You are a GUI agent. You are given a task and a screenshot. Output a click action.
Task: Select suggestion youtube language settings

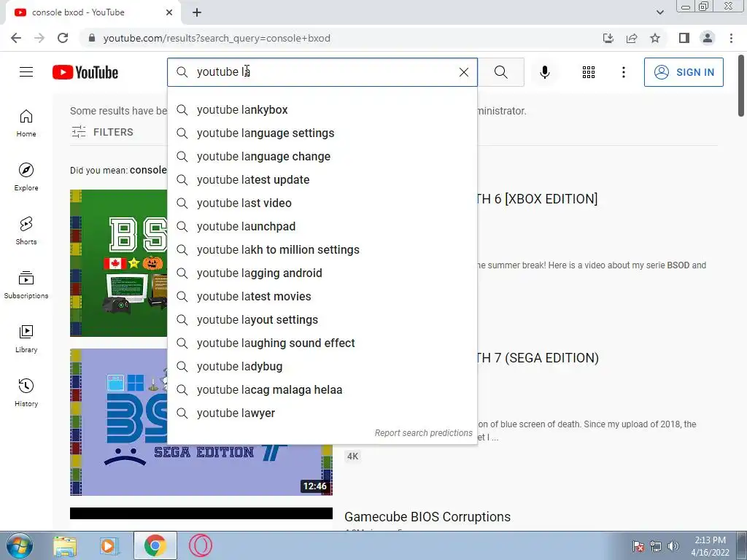[322, 133]
